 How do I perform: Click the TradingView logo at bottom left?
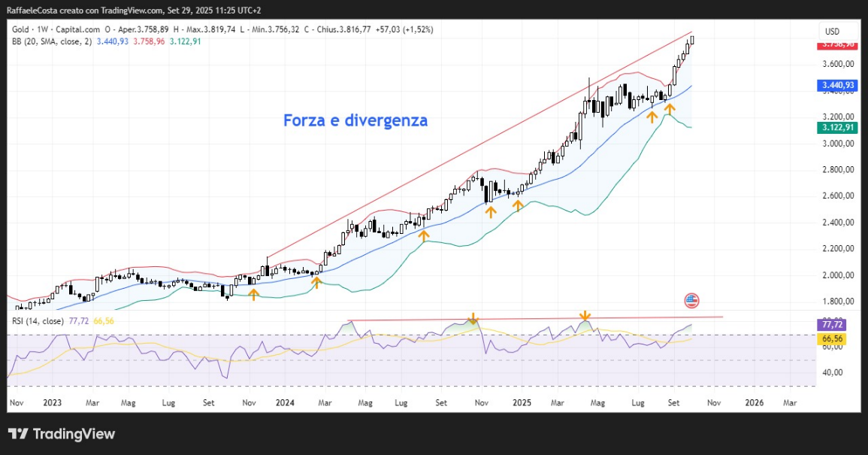pos(62,434)
